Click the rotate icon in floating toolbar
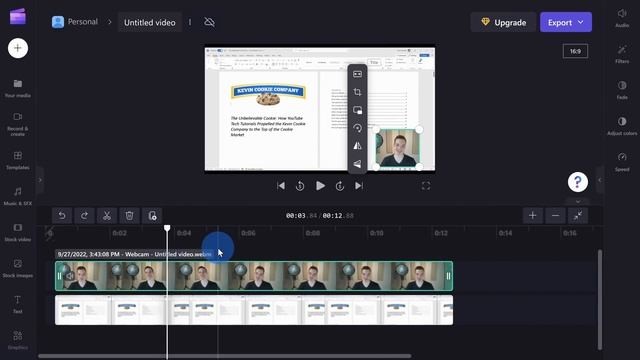Viewport: 640px width, 360px height. [357, 128]
